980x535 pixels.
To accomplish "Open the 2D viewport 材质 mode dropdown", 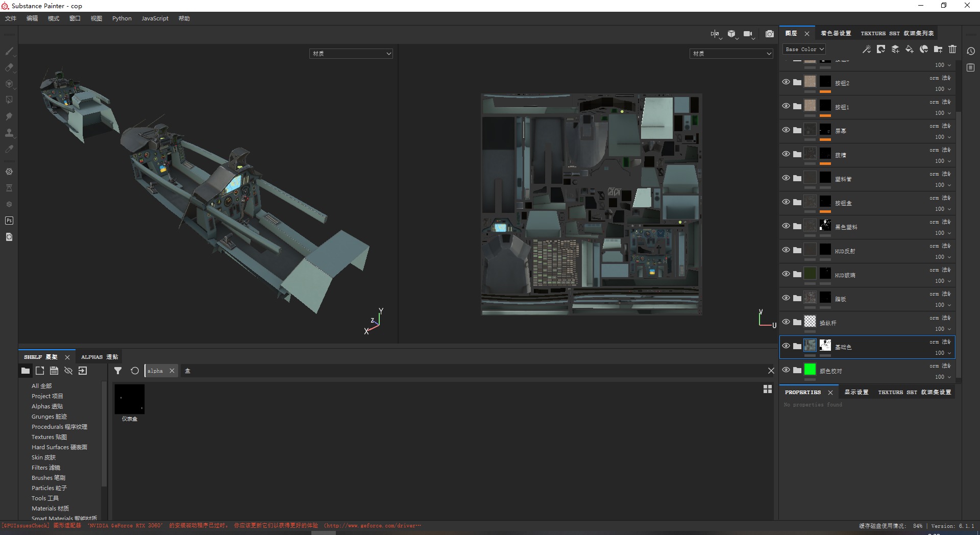I will click(x=731, y=54).
